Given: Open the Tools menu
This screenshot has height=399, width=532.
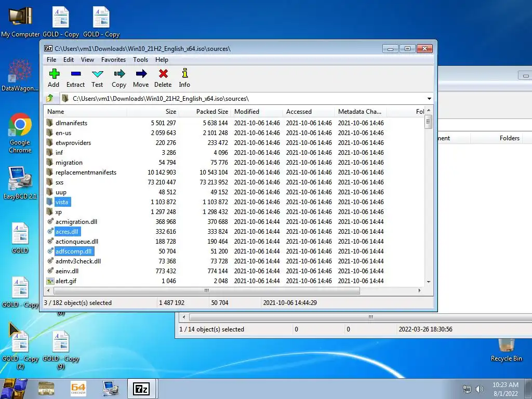Looking at the screenshot, I should click(x=140, y=59).
